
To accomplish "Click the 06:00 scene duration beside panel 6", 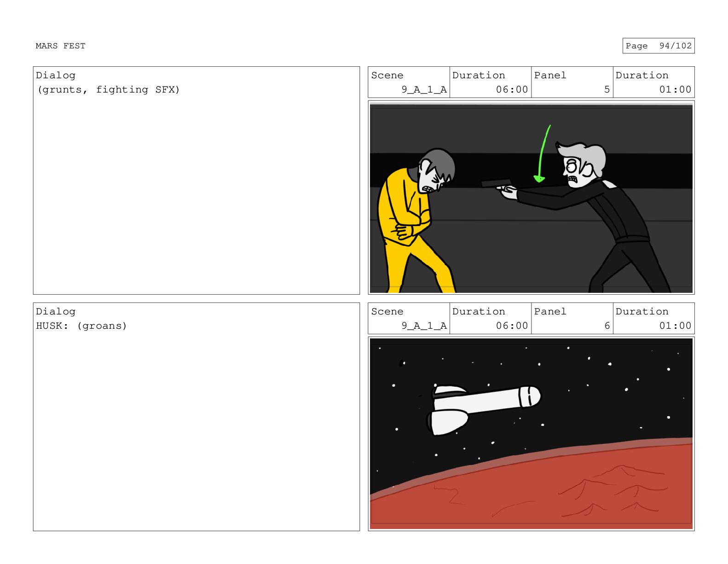I will [x=512, y=326].
